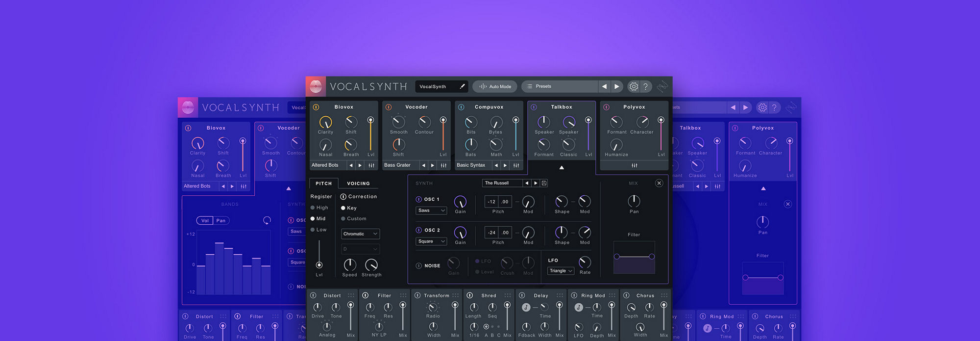Toggle the Delay tempo sync note icon
Viewport: 980px width, 341px height.
[x=526, y=307]
